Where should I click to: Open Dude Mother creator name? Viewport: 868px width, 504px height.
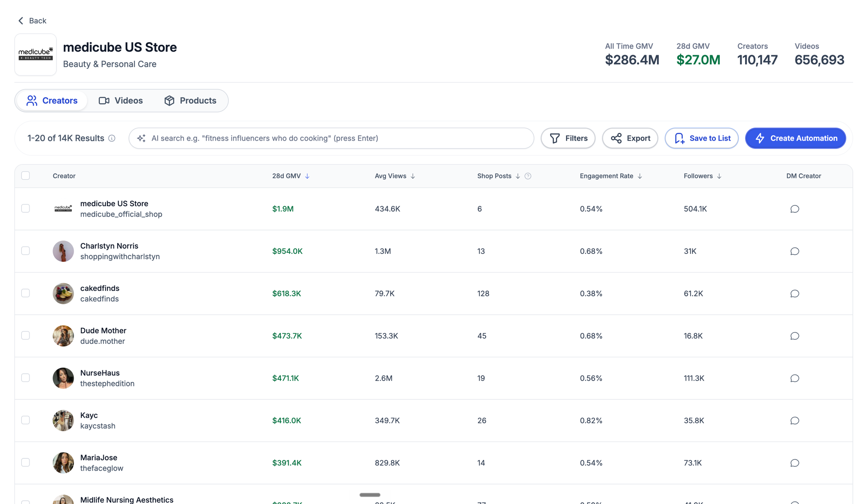click(x=103, y=330)
